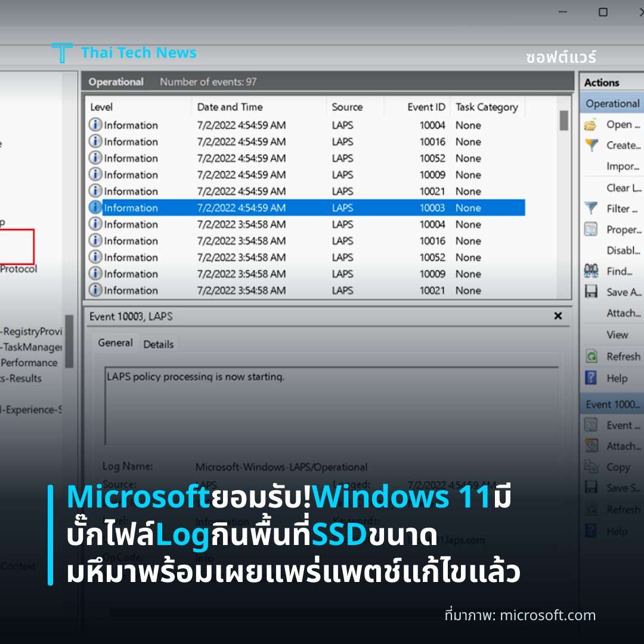Screen dimensions: 644x644
Task: Select the 3:54:58 AM event 10004 row
Action: pyautogui.click(x=306, y=224)
